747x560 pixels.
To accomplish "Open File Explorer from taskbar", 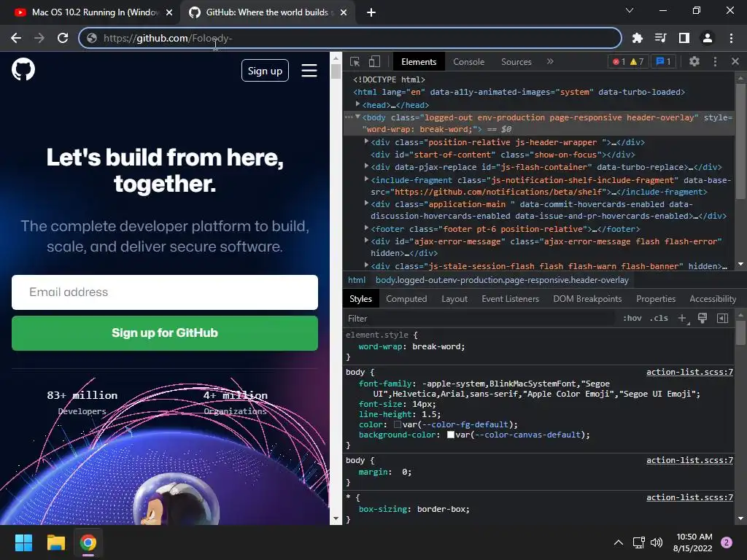I will coord(55,542).
